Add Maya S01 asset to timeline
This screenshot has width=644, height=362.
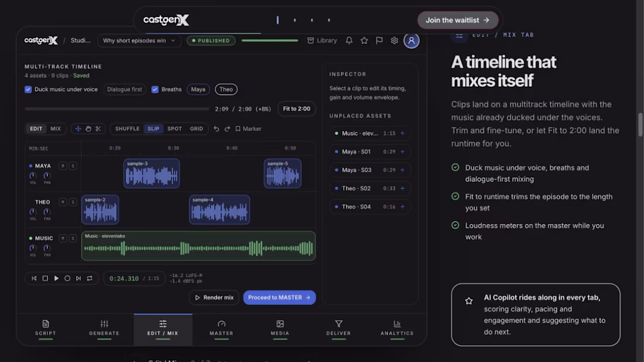pyautogui.click(x=403, y=151)
